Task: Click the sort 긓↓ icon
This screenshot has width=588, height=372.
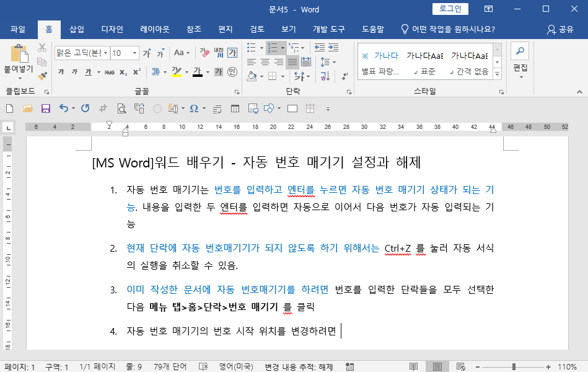Action: pyautogui.click(x=325, y=76)
